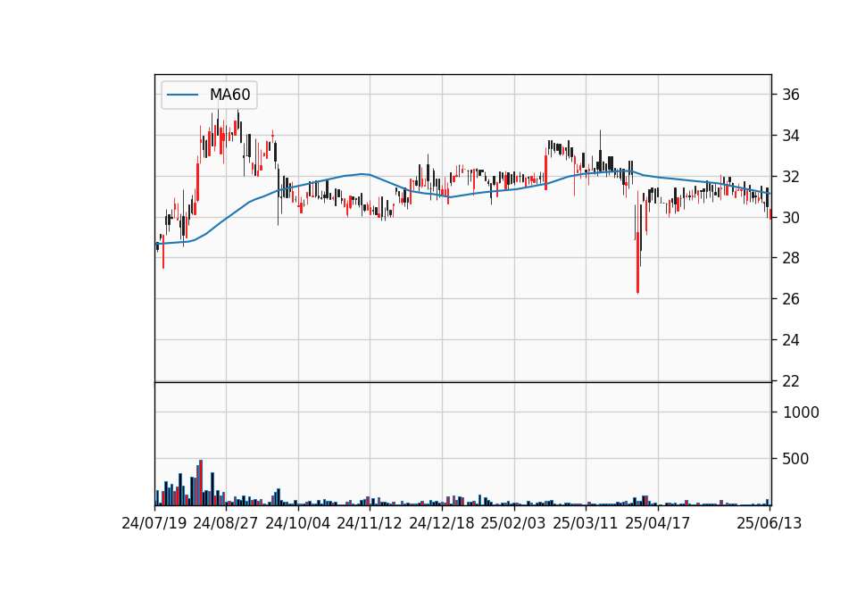Click the MA60 legend label
The image size is (857, 616).
coord(229,95)
